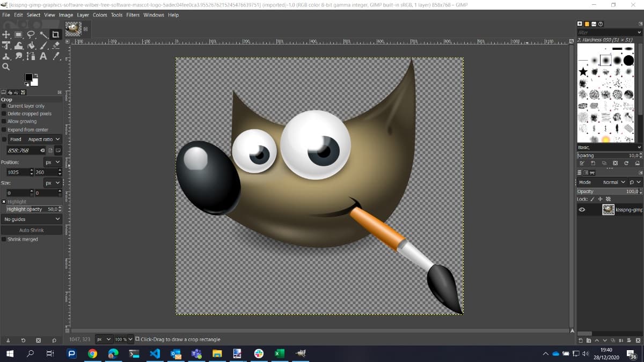Select the Rectangle Select tool
The height and width of the screenshot is (362, 644).
click(x=19, y=35)
